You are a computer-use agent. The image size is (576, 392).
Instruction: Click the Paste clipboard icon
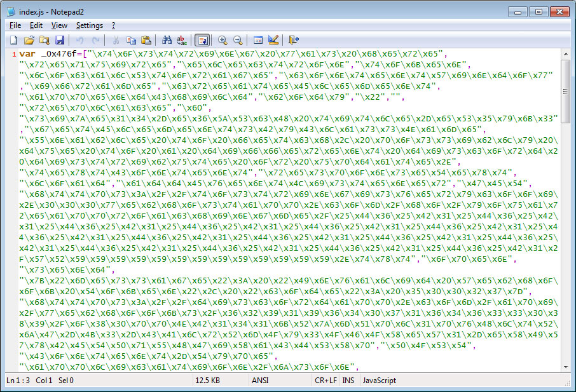point(146,40)
